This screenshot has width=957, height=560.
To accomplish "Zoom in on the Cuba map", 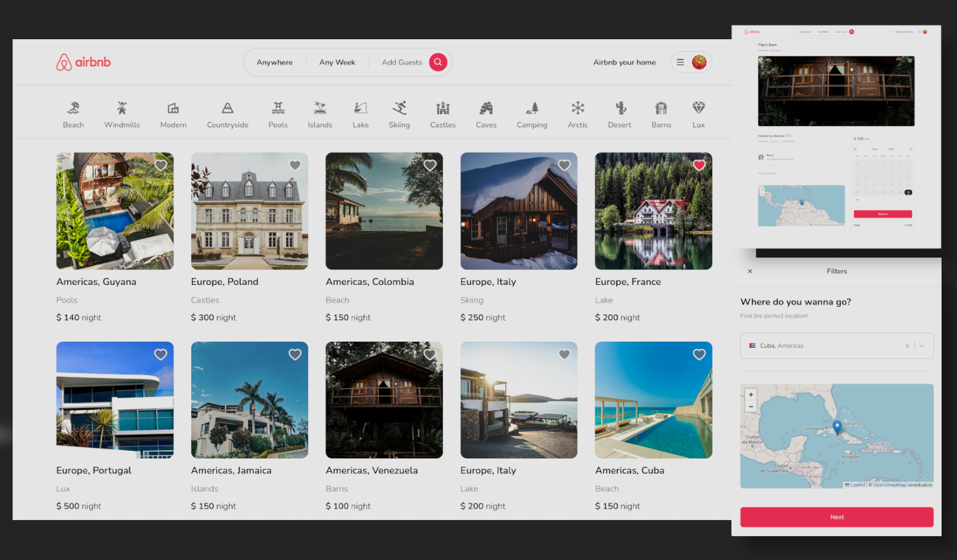I will (x=751, y=395).
